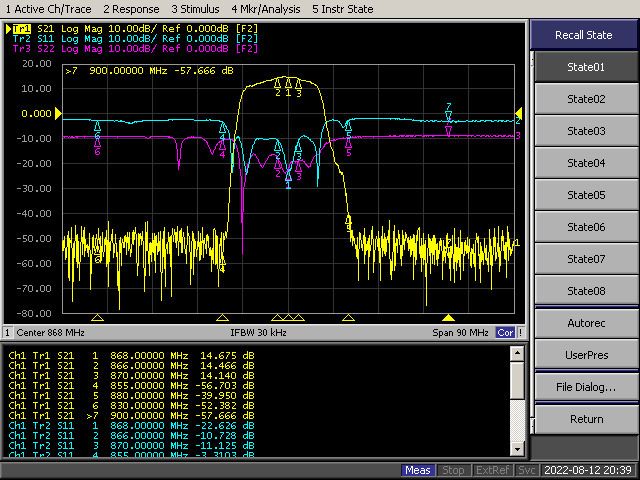Select marker 1 on S21 peak
640x480 pixels.
[288, 86]
